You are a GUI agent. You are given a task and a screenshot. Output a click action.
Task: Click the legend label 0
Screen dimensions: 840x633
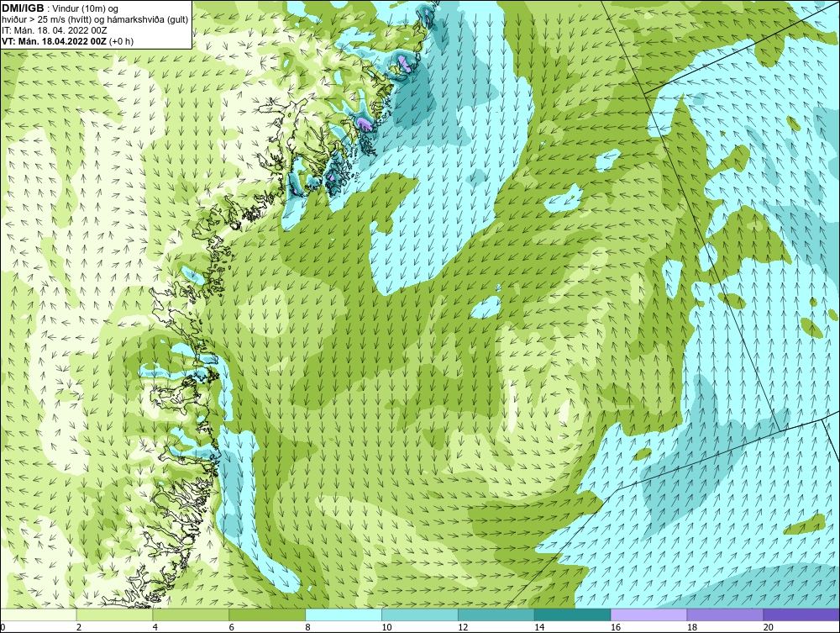tap(3, 627)
